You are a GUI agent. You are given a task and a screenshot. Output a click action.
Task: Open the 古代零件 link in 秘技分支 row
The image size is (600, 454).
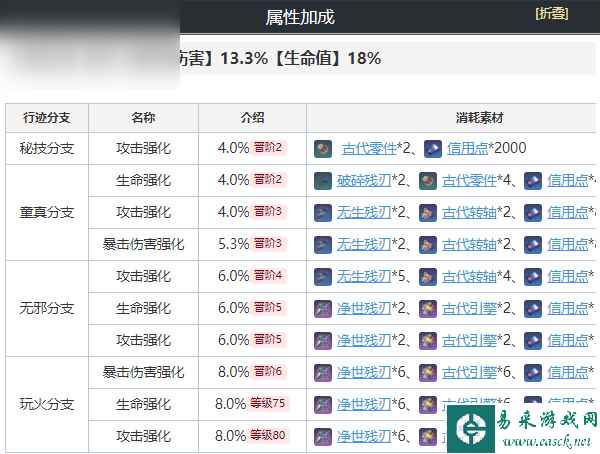point(367,148)
